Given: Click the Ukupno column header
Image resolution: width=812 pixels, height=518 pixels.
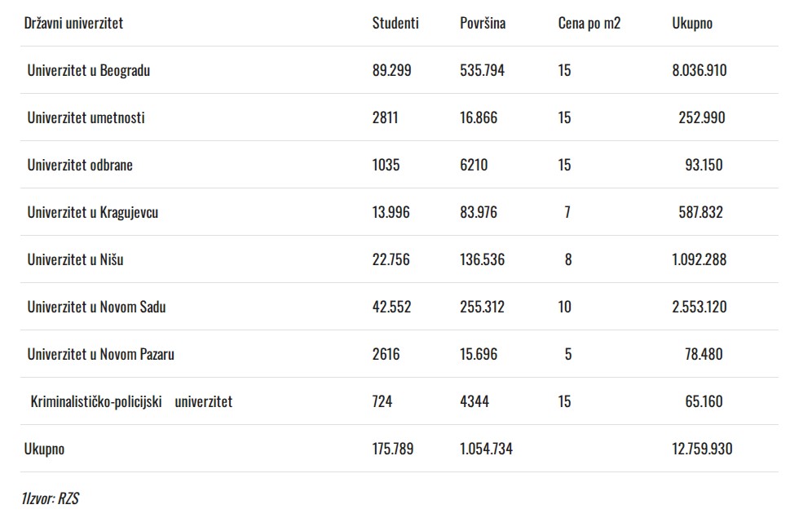Looking at the screenshot, I should tap(692, 23).
